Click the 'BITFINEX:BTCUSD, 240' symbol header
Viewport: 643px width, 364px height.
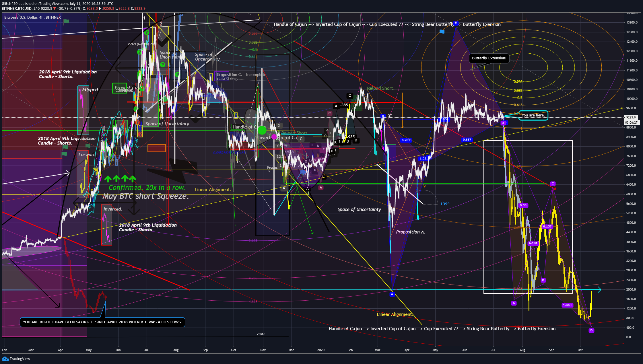click(x=21, y=9)
